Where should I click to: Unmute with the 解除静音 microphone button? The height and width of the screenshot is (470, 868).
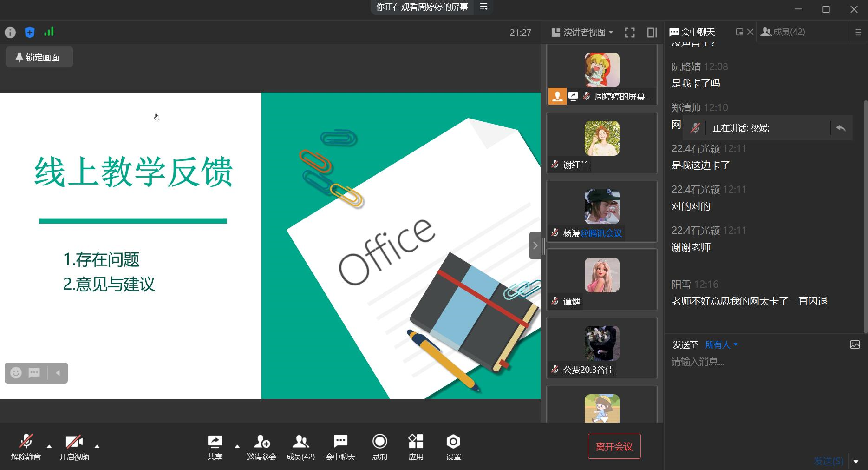pos(26,446)
